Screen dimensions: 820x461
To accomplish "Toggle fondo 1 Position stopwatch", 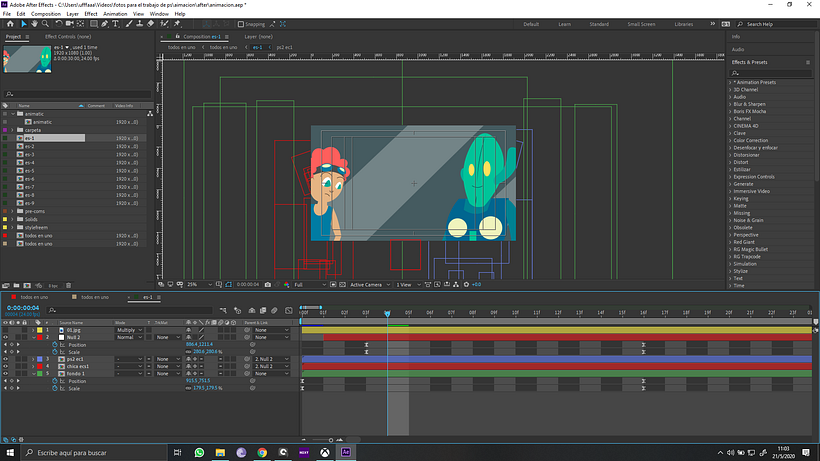I will pyautogui.click(x=54, y=381).
